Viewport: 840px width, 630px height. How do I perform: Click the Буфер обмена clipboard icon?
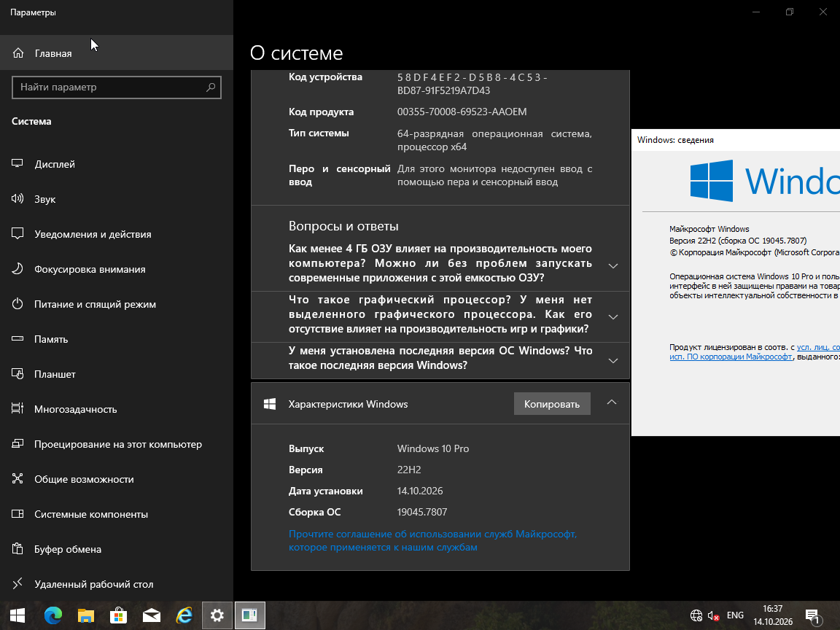coord(17,548)
